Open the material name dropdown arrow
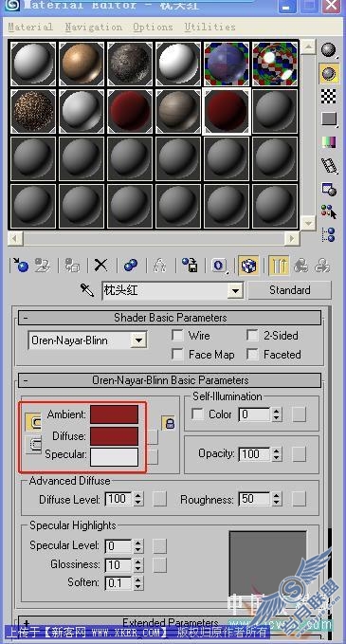Image resolution: width=346 pixels, height=644 pixels. [235, 291]
